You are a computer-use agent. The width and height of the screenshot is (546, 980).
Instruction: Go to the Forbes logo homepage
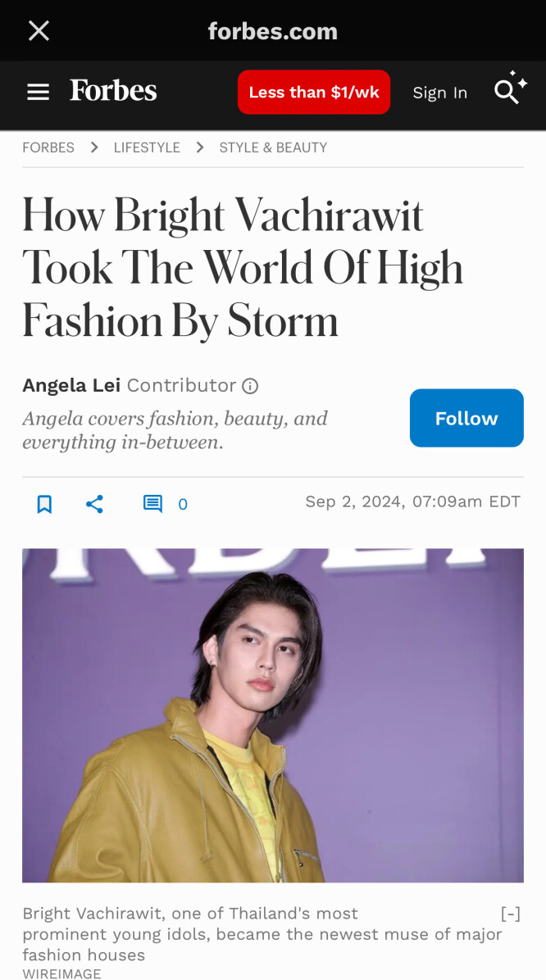[x=113, y=91]
